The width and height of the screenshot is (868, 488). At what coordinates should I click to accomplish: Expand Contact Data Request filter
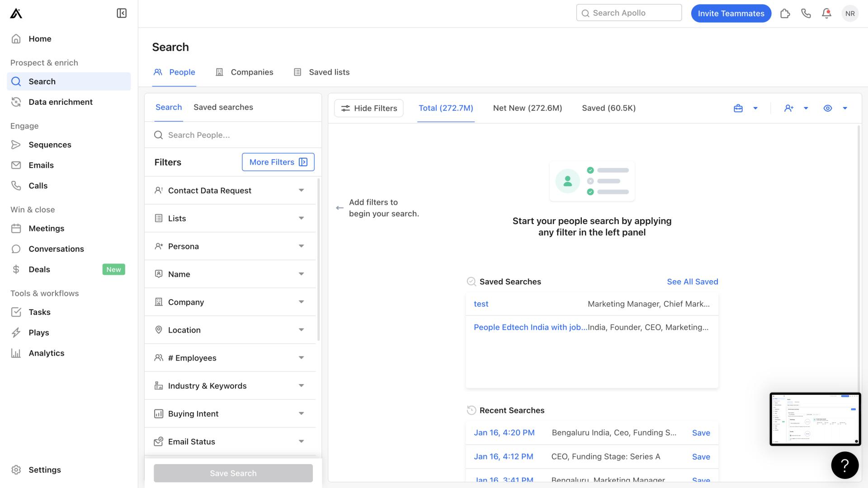point(230,191)
